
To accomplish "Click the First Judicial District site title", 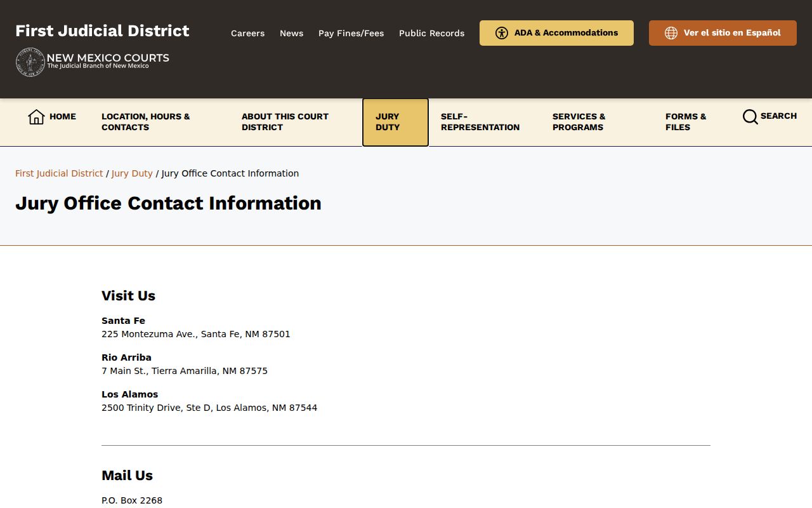I will pyautogui.click(x=102, y=30).
